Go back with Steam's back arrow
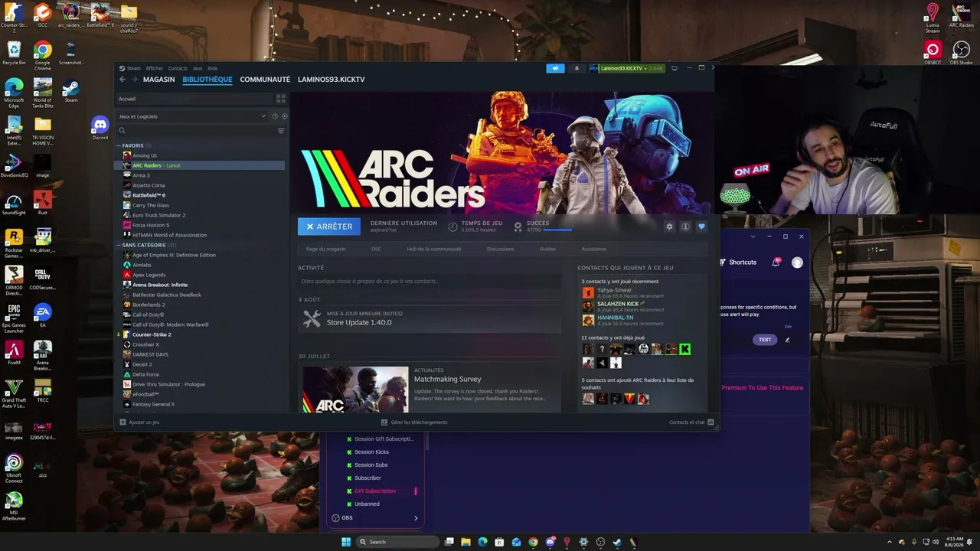The height and width of the screenshot is (551, 980). (x=122, y=80)
